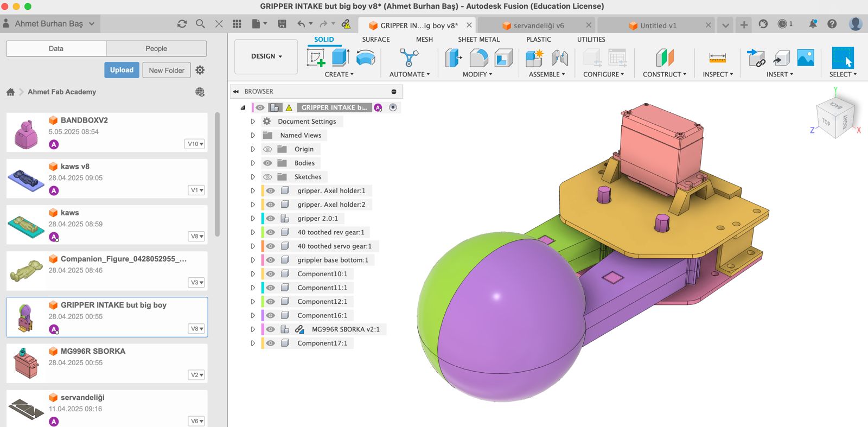Open the MODIFY menu dropdown
The image size is (868, 427).
[x=477, y=74]
